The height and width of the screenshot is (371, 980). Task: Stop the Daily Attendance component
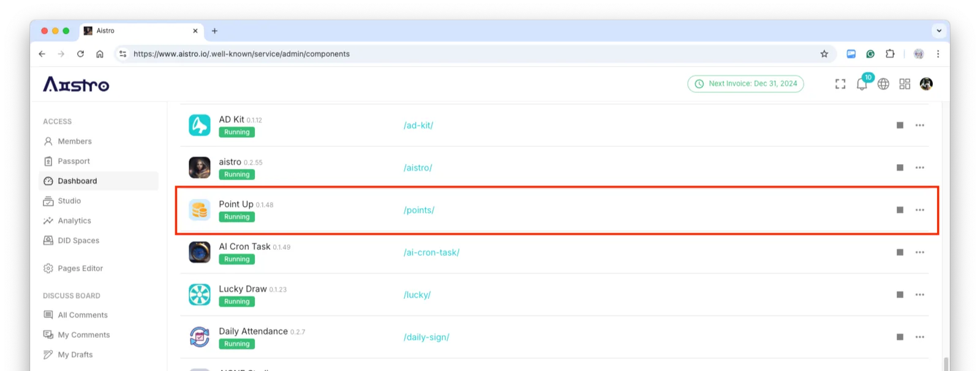coord(900,337)
